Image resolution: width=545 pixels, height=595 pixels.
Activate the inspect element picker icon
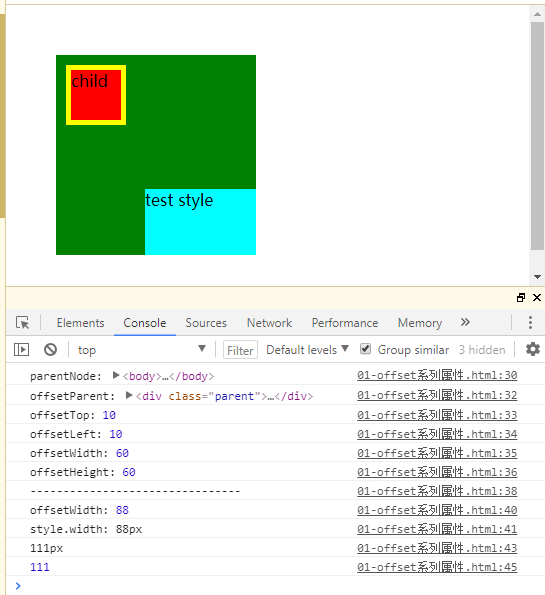23,323
